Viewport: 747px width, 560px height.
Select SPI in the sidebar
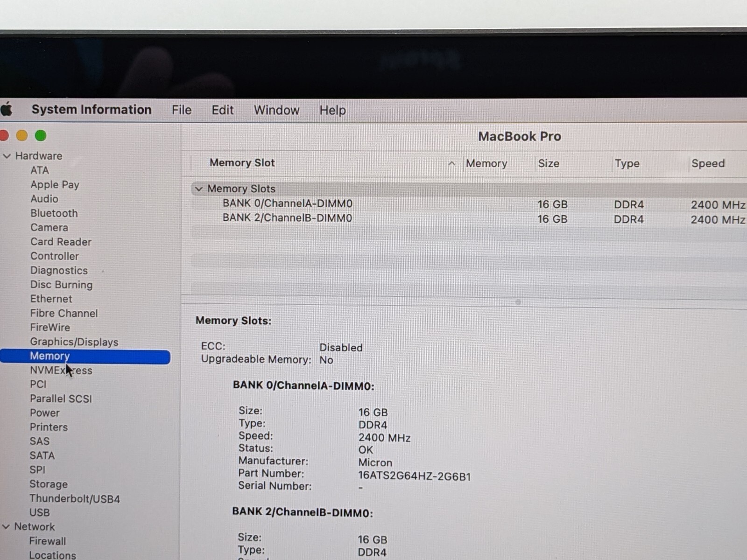point(37,470)
